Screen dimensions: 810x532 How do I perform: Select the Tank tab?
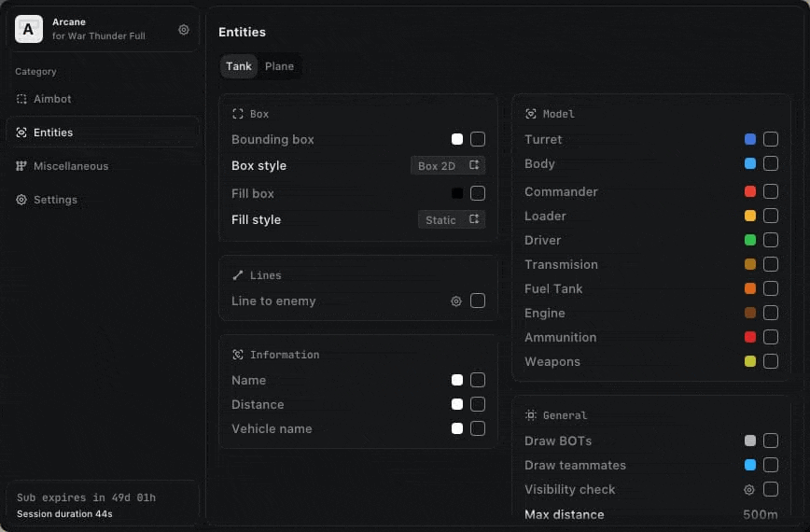239,66
